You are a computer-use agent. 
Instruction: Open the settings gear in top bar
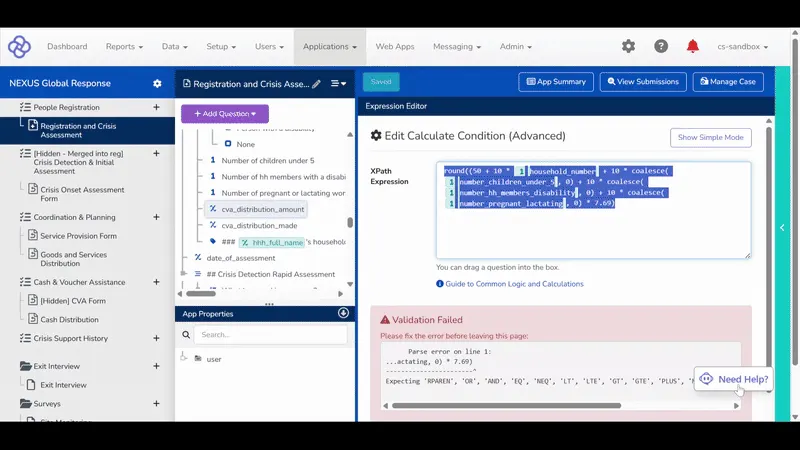(x=628, y=46)
